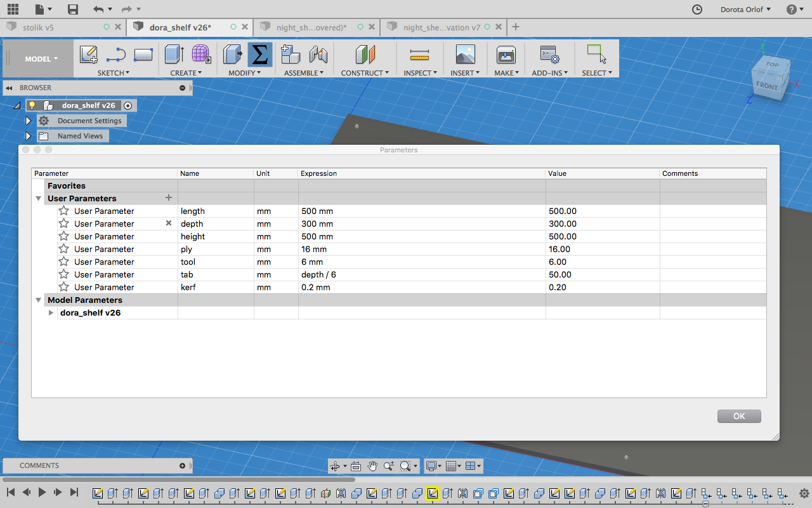Select the Pan hand tool

(372, 466)
